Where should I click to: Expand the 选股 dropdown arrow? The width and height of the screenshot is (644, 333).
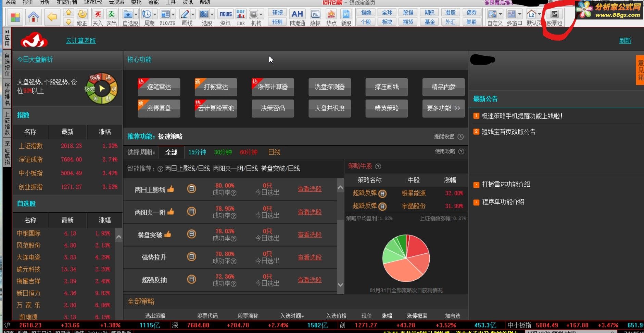coord(212,14)
